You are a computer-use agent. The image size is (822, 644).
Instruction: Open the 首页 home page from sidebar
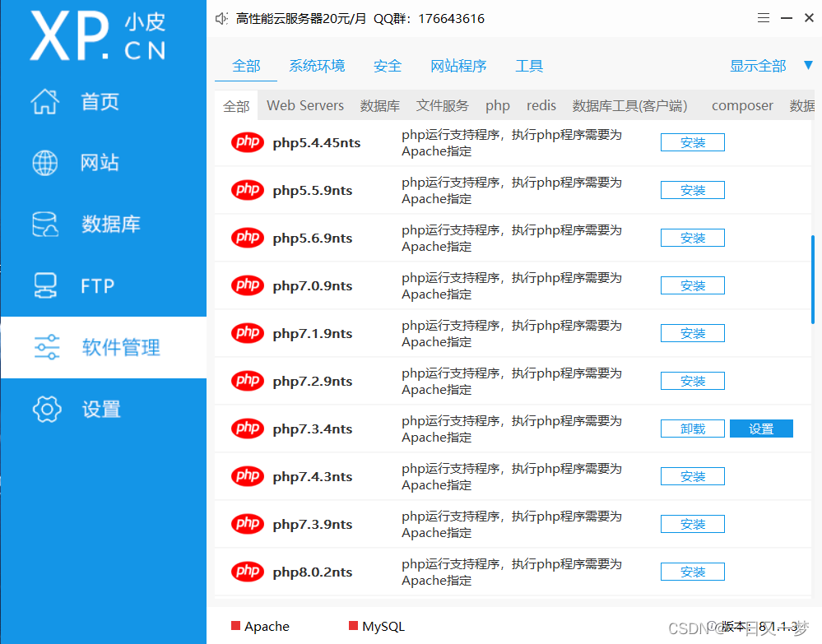100,102
